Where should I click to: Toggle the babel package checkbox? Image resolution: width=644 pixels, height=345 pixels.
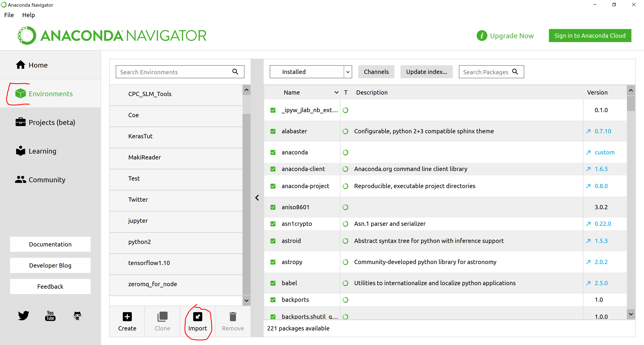[273, 283]
